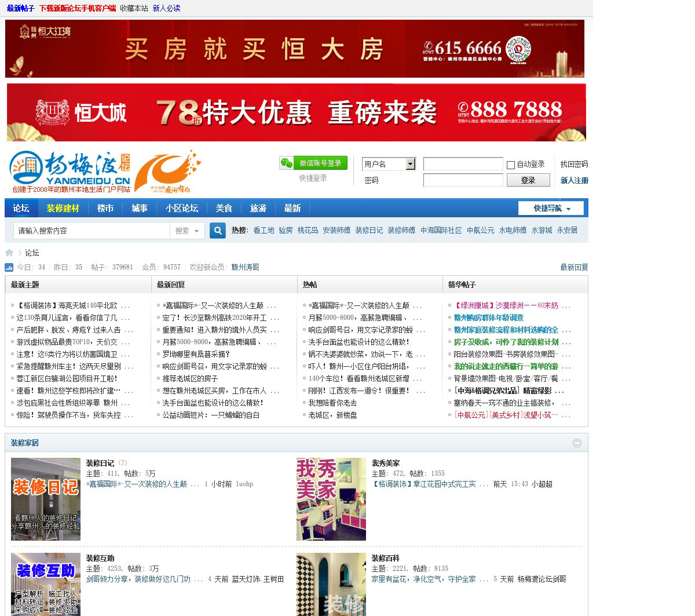Open the 论坛 navigation tab
Image resolution: width=695 pixels, height=616 pixels.
[21, 209]
